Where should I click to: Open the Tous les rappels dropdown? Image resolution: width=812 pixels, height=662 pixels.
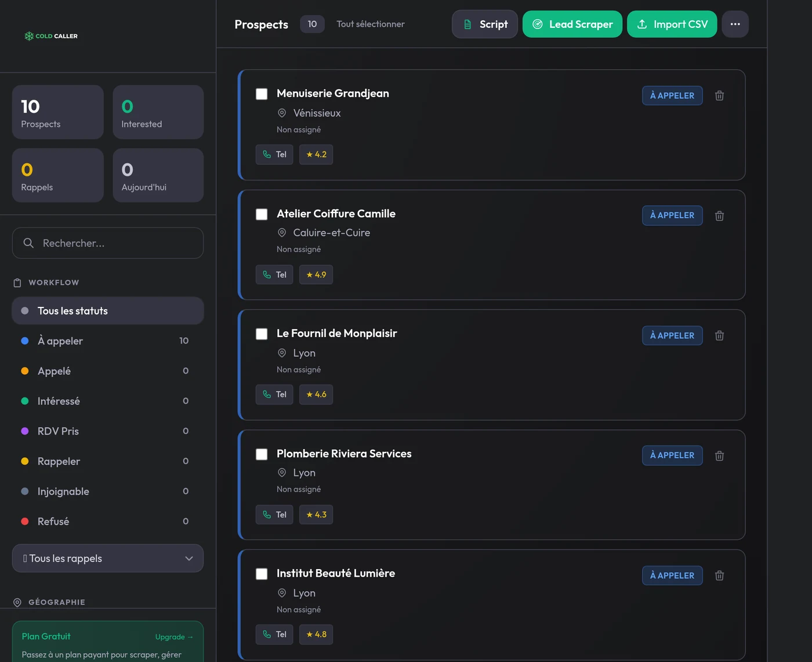click(108, 558)
